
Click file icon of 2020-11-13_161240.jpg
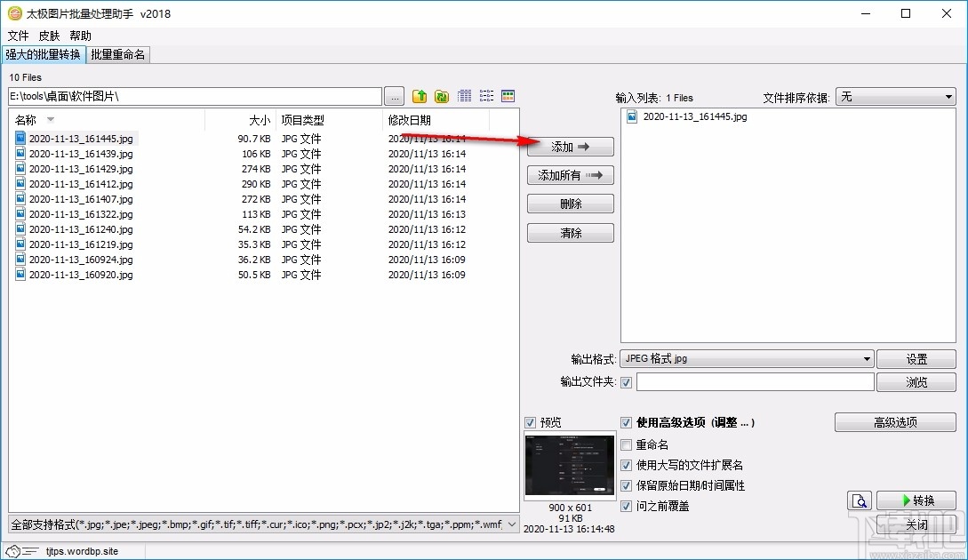coord(20,229)
